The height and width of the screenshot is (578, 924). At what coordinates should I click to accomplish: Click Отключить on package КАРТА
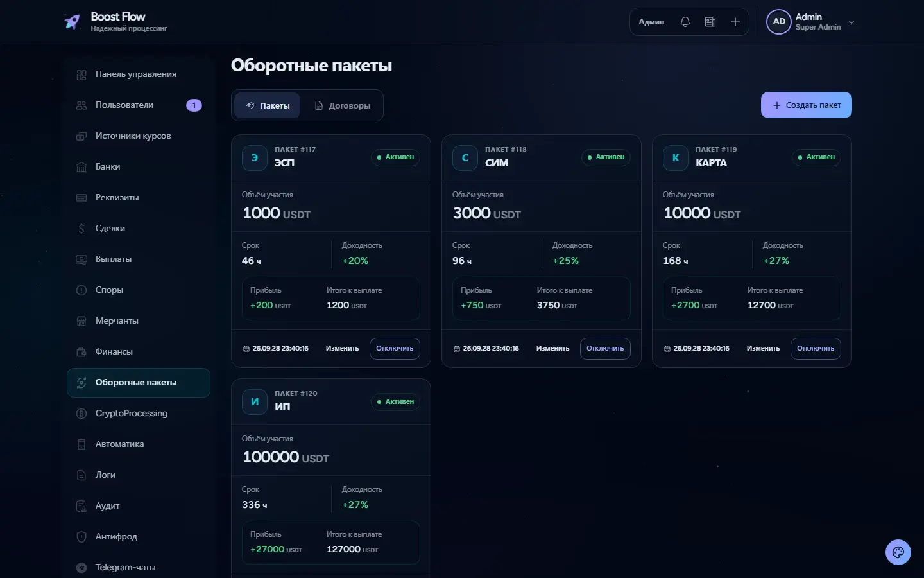click(816, 349)
